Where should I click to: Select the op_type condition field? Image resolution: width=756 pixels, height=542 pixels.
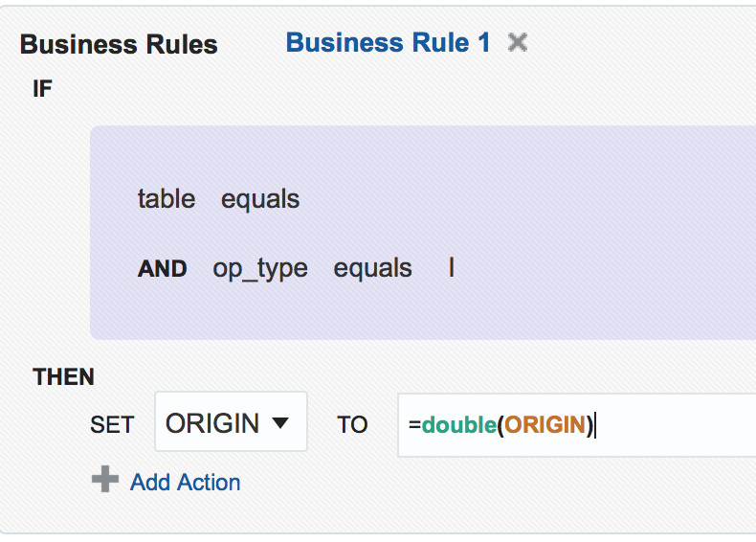260,269
